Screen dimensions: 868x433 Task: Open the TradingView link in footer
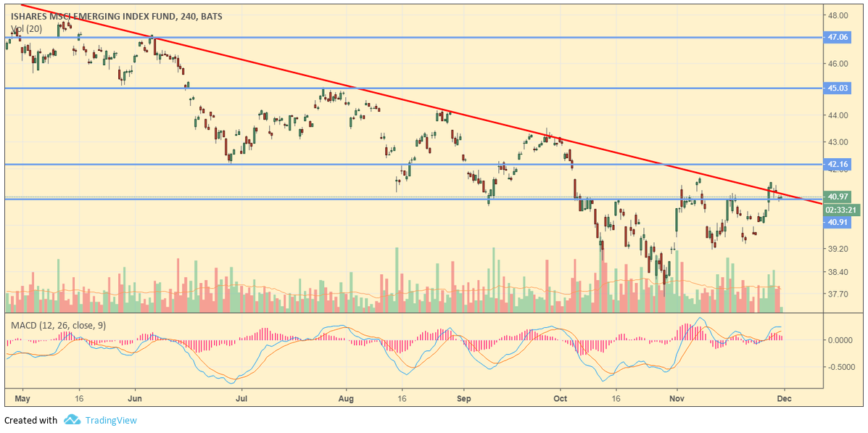pyautogui.click(x=110, y=420)
